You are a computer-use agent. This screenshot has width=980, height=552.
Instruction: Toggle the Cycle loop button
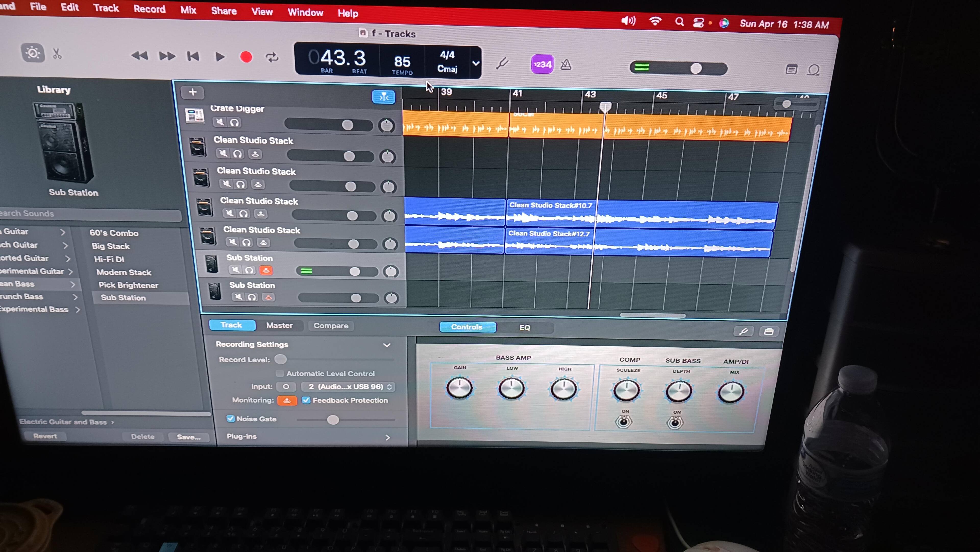272,57
